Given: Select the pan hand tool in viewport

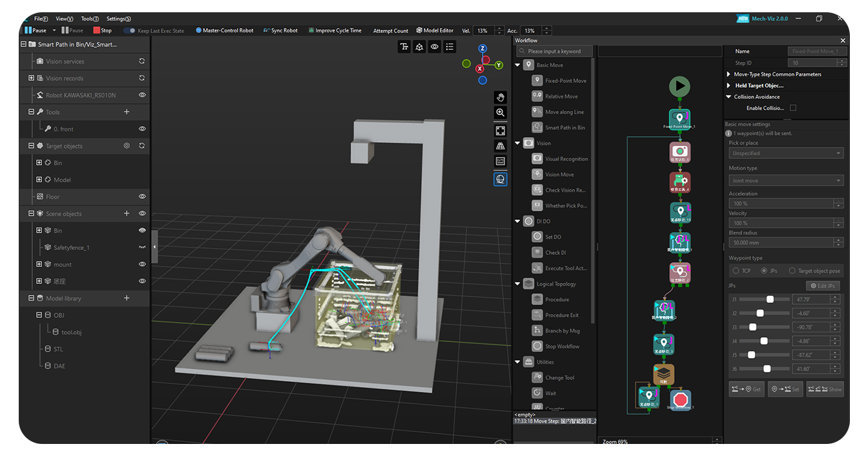Looking at the screenshot, I should coord(500,97).
